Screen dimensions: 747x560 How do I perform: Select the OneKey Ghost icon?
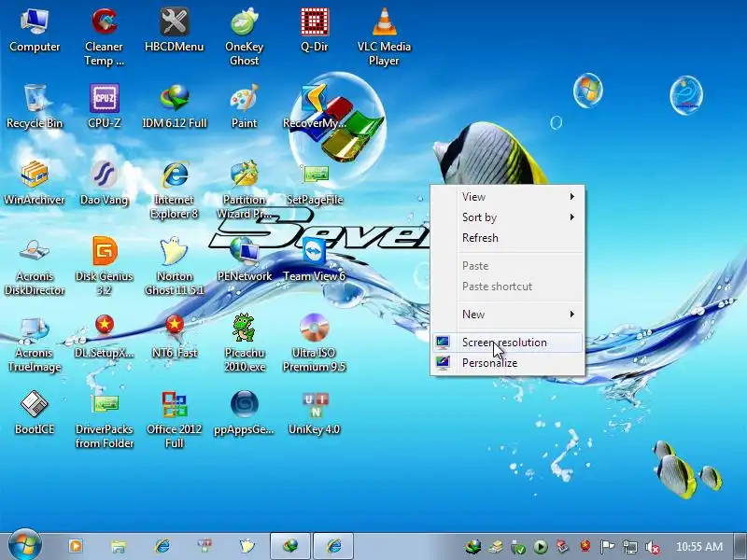tap(244, 37)
